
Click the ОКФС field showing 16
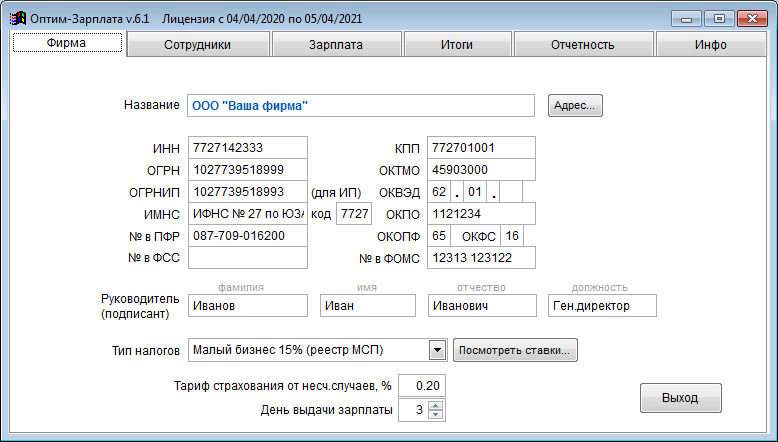click(512, 236)
